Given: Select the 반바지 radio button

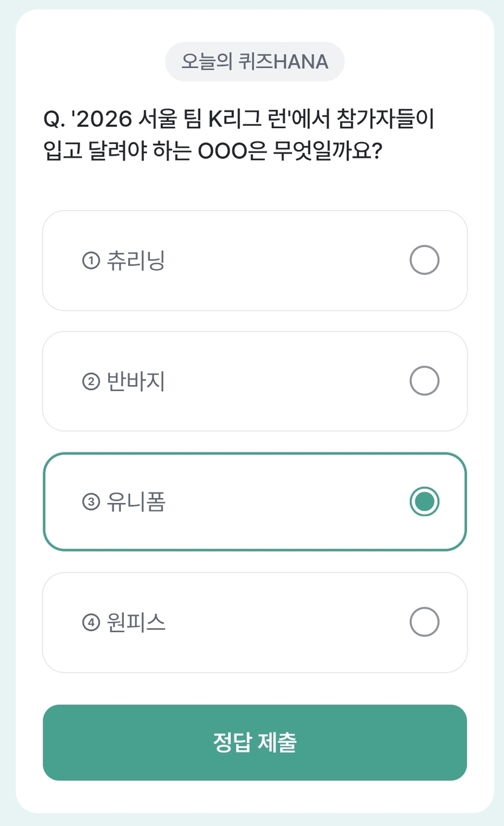Looking at the screenshot, I should (x=424, y=381).
